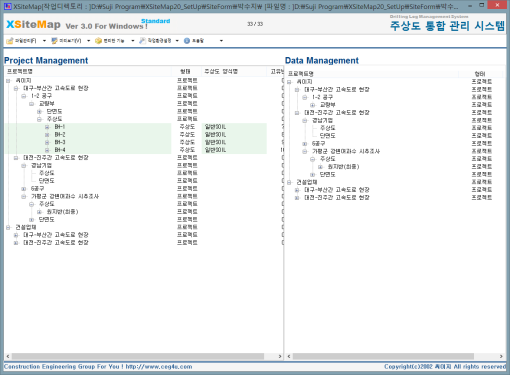Expand 6공구 in Data Management
This screenshot has height=379, width=510.
coord(305,144)
